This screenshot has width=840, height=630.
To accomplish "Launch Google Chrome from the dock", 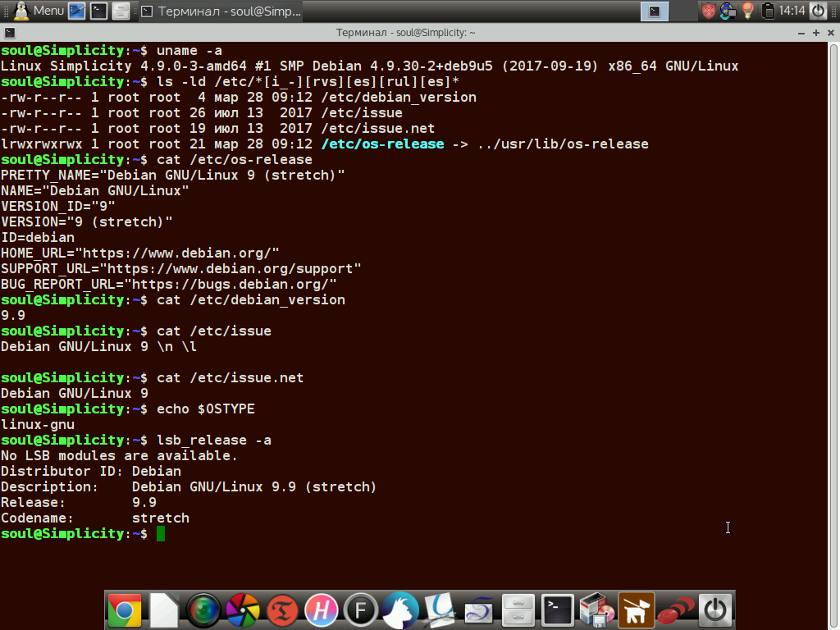I will [x=125, y=610].
